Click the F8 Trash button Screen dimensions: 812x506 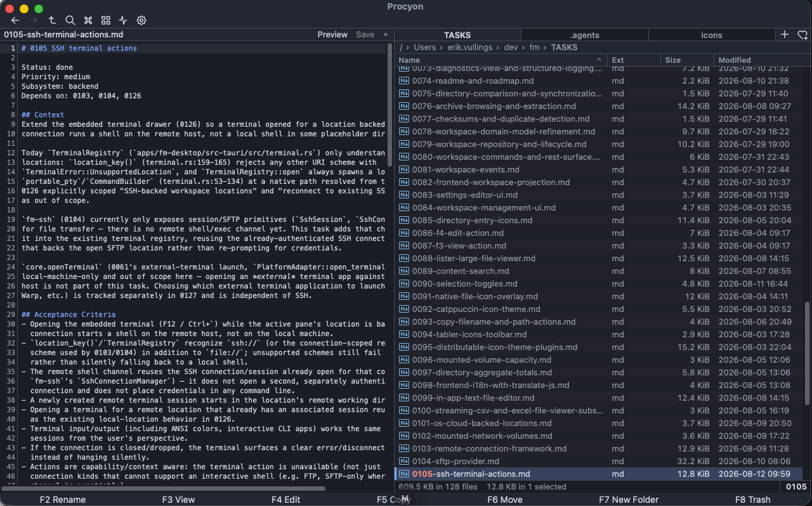[x=753, y=500]
